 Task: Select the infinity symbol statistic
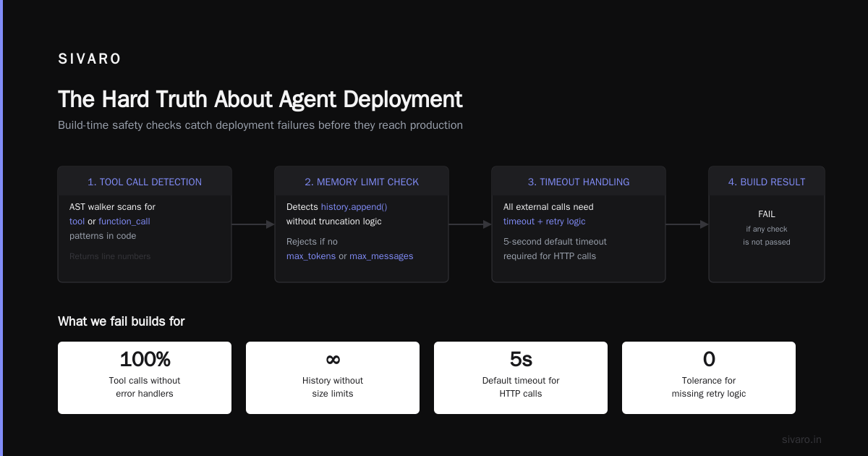click(x=333, y=359)
